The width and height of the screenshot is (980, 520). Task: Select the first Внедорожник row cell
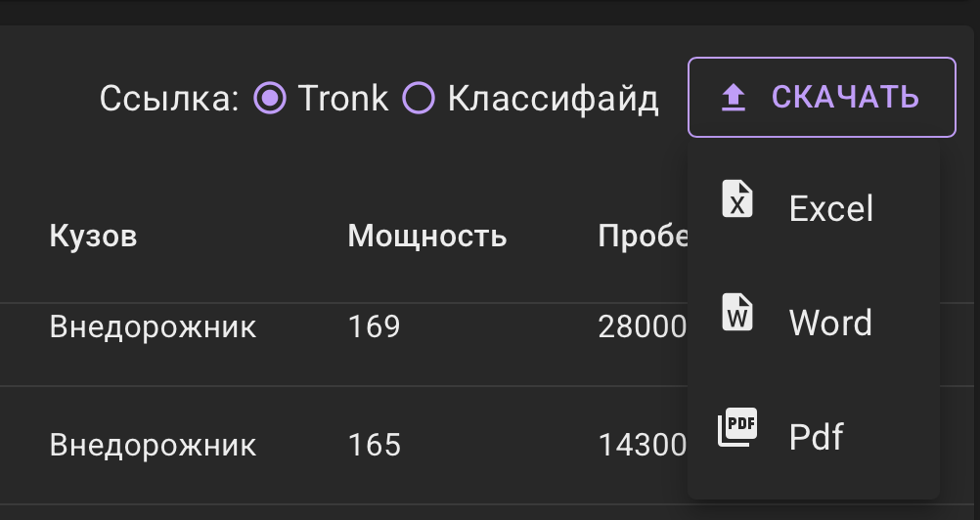pos(153,326)
